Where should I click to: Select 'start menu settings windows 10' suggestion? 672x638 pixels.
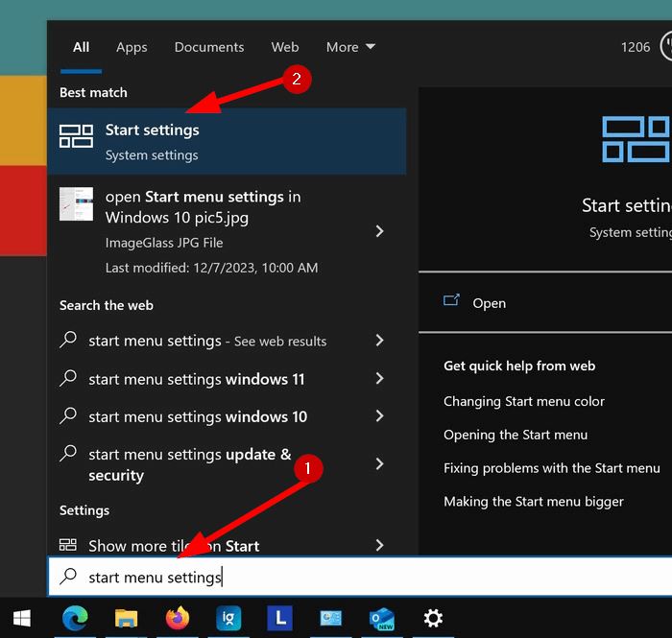(198, 416)
